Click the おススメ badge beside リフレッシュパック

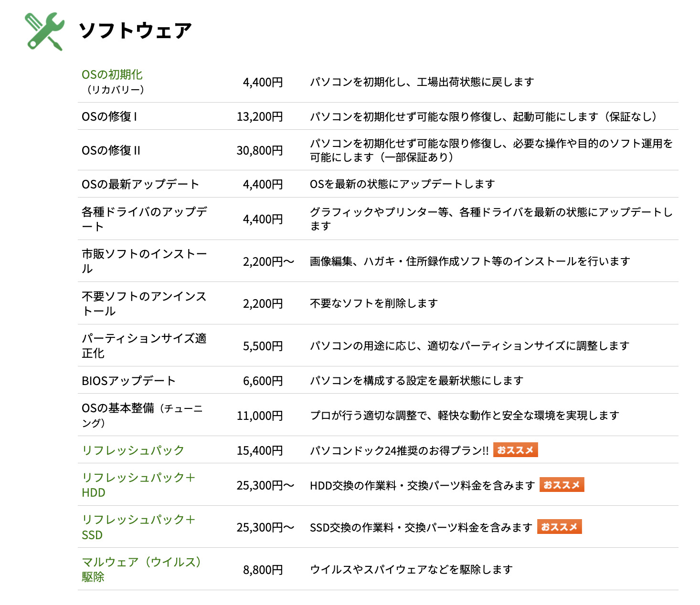pos(515,450)
